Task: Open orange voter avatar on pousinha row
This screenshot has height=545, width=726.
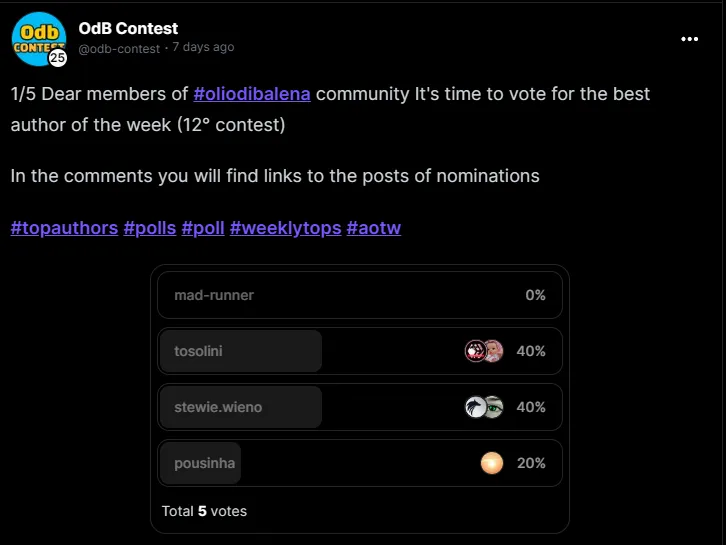Action: point(492,463)
